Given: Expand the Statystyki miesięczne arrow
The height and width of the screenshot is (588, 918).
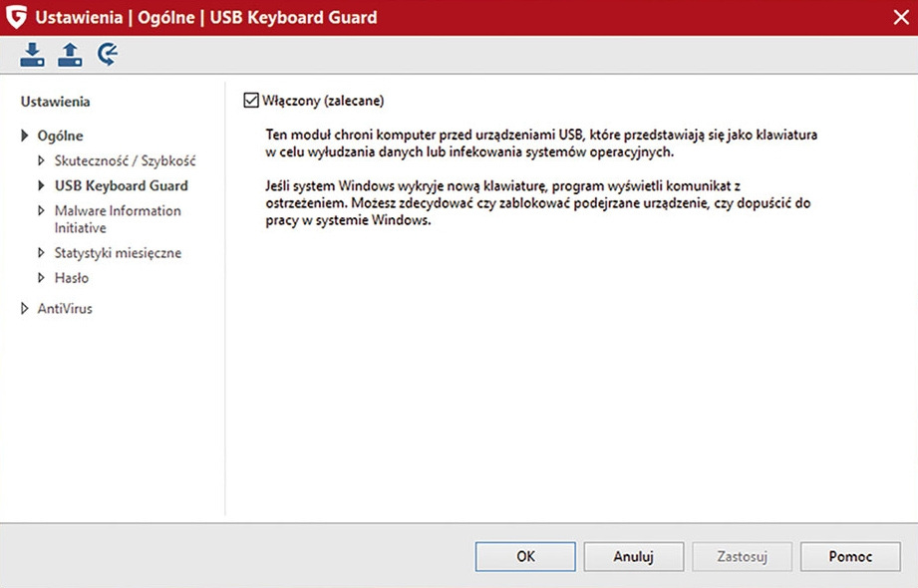Looking at the screenshot, I should point(42,253).
